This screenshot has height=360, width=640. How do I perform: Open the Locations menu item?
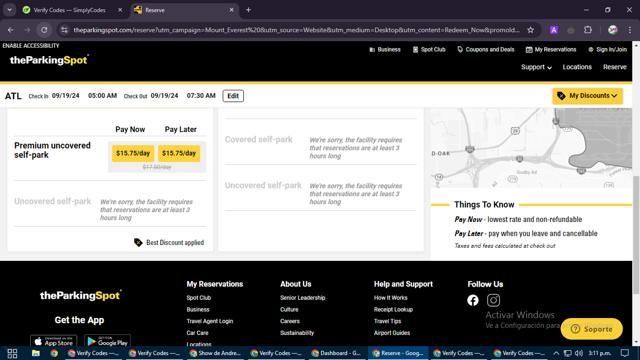(577, 67)
